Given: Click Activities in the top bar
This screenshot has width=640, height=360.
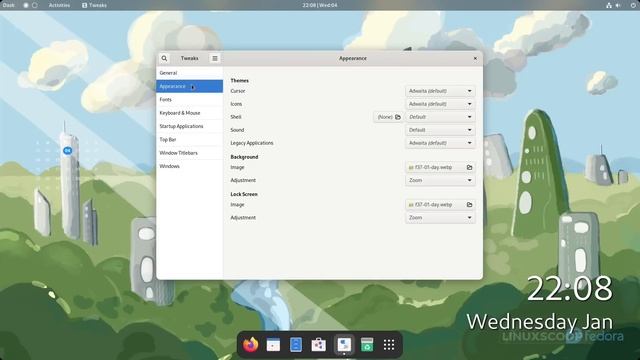Looking at the screenshot, I should point(59,5).
